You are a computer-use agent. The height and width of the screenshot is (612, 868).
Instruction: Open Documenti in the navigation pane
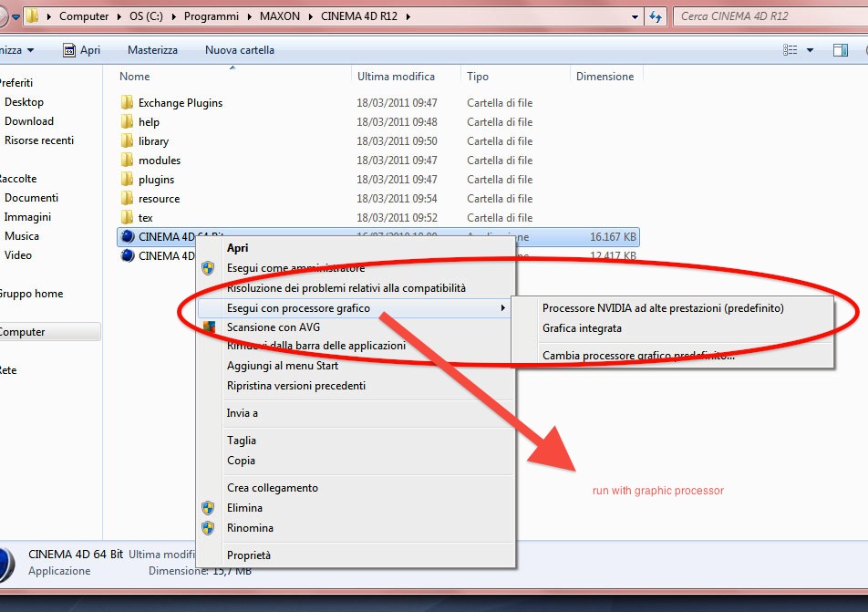coord(31,198)
